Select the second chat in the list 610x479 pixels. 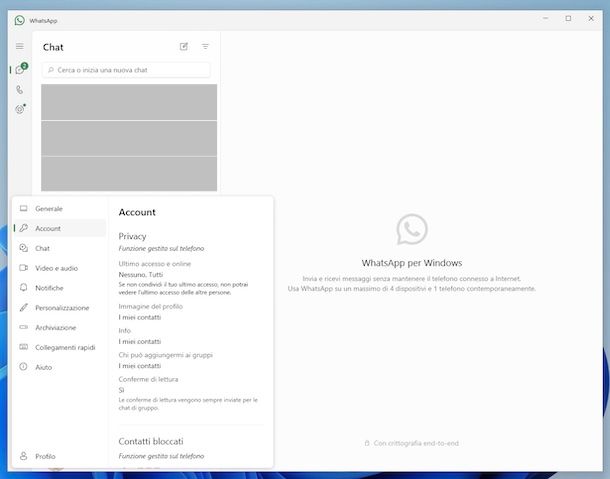pyautogui.click(x=129, y=139)
